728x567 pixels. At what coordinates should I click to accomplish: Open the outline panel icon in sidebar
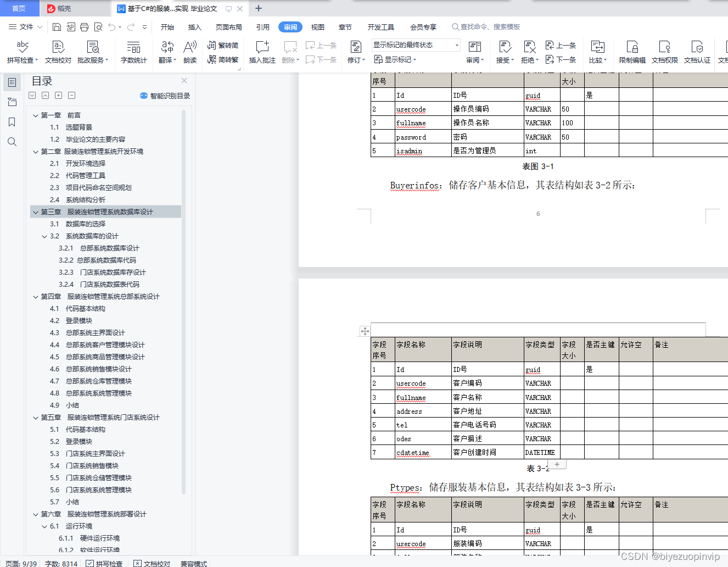(12, 82)
